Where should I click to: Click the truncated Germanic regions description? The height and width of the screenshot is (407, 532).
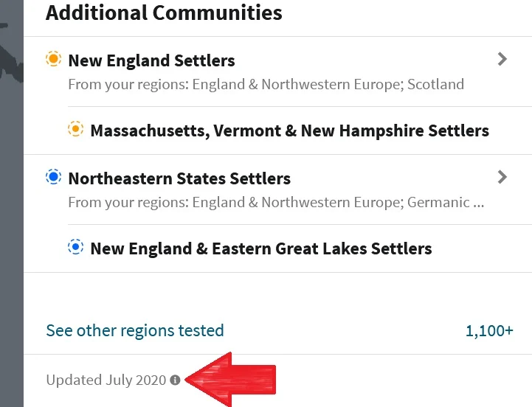(x=276, y=203)
